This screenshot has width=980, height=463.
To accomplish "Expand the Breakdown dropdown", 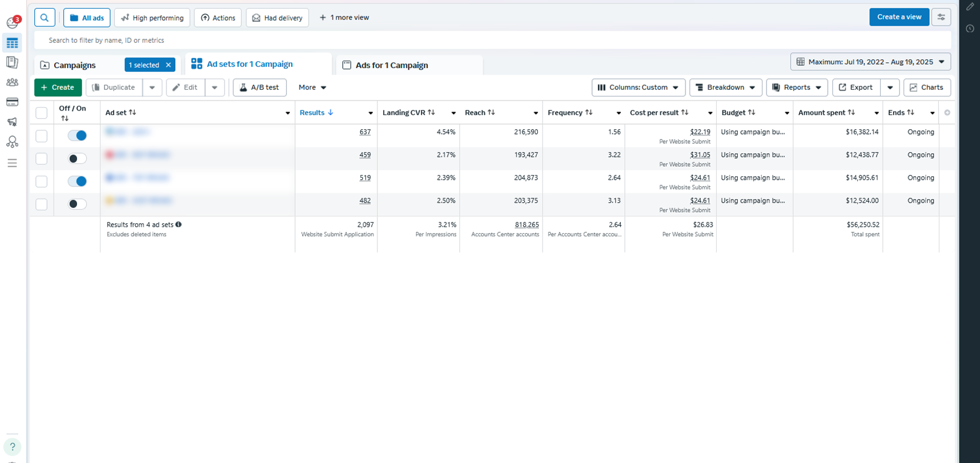I will tap(725, 88).
